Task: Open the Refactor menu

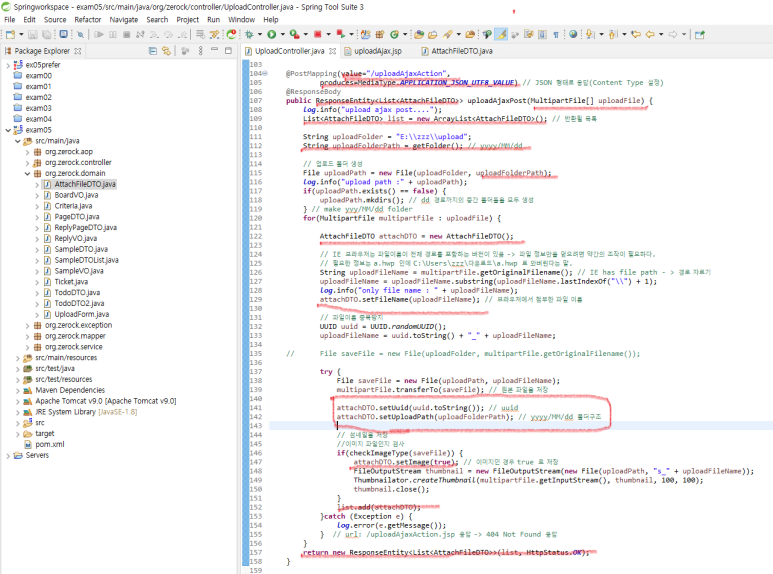Action: pos(87,20)
